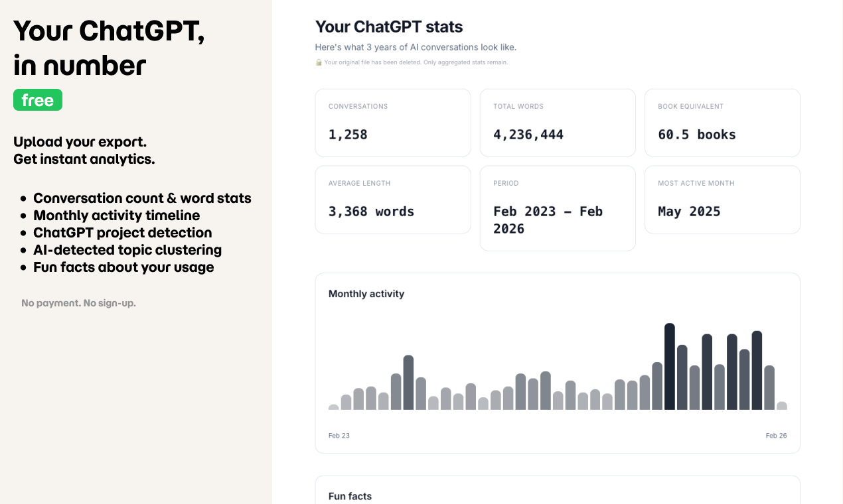
Task: Select the Conversations stat card showing 1,258
Action: coord(393,123)
